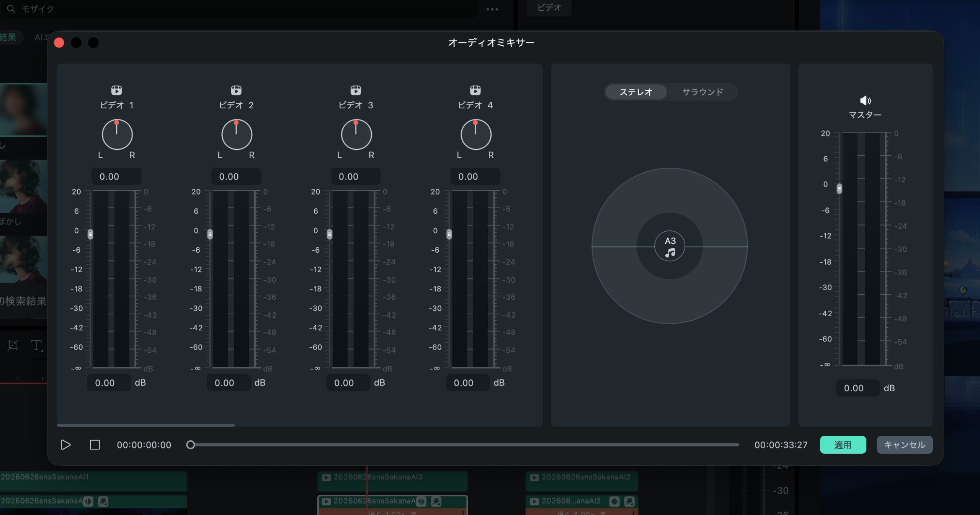The height and width of the screenshot is (515, 980).
Task: Click ビデオ 1 pan value field
Action: (116, 177)
